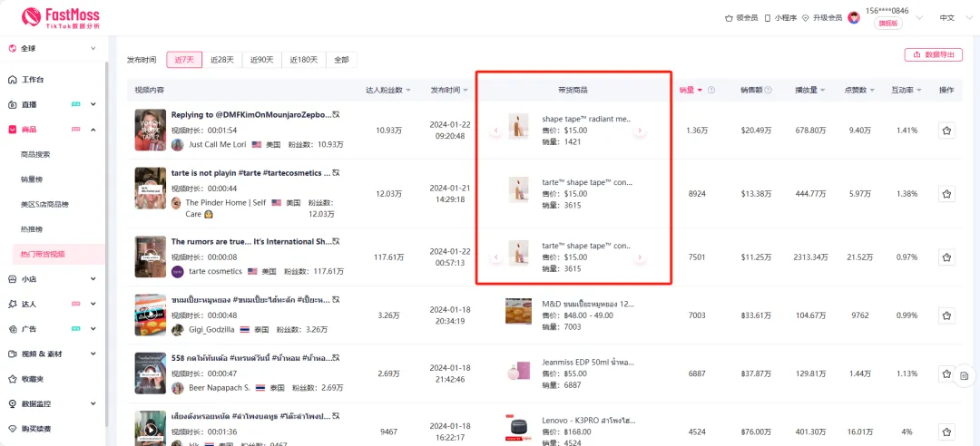Open M&D product thumbnail image
The width and height of the screenshot is (980, 446).
(x=518, y=310)
